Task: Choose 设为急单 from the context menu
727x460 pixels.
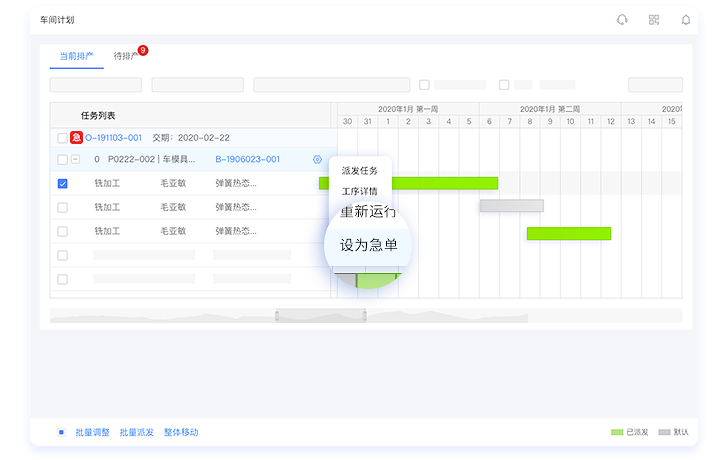Action: click(x=369, y=245)
